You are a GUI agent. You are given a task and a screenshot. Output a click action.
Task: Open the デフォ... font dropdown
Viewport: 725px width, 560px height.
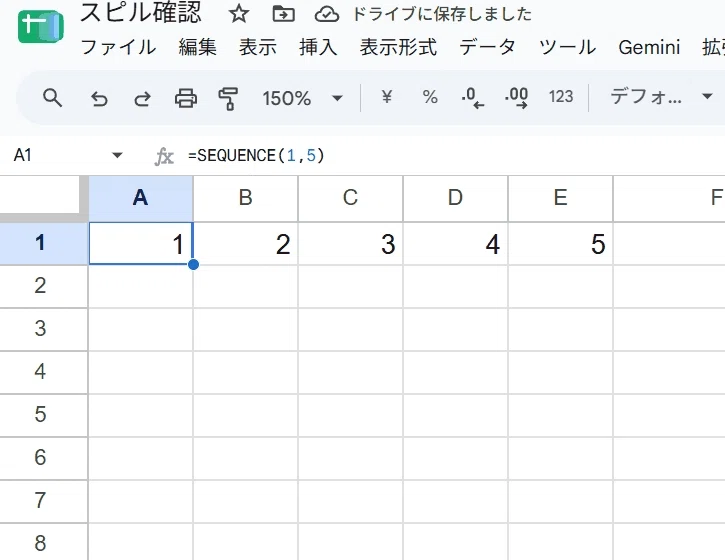pos(661,97)
